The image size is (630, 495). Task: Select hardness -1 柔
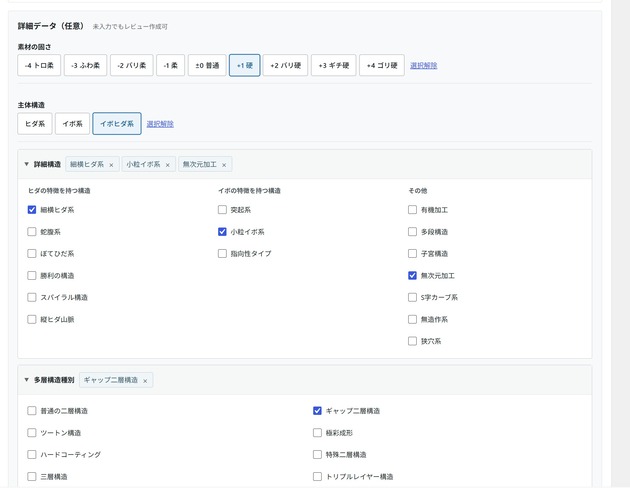coord(170,65)
